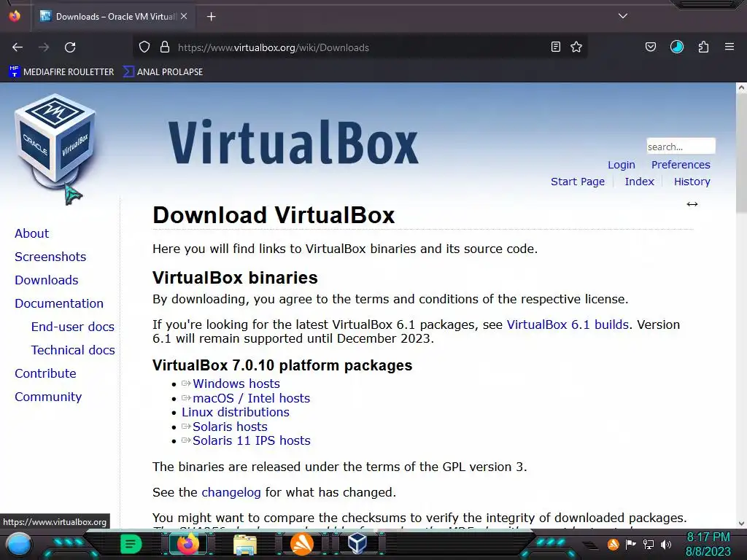This screenshot has width=747, height=560.
Task: Open the History link
Action: click(x=692, y=182)
